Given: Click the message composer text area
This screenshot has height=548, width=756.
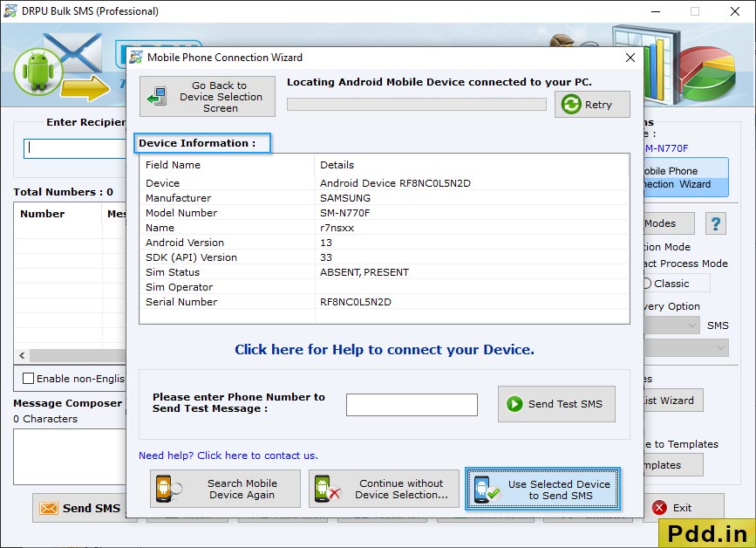Looking at the screenshot, I should 70,456.
